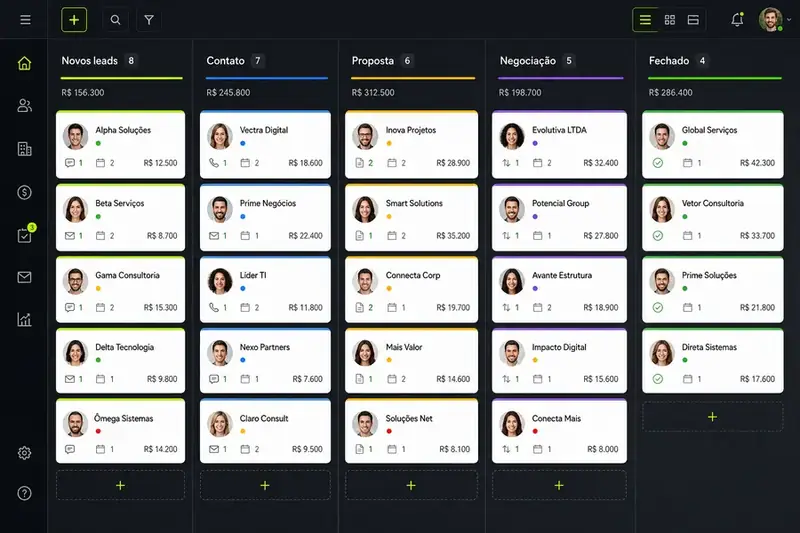Expand the profile dropdown chevron
Viewport: 800px width, 533px height.
789,20
